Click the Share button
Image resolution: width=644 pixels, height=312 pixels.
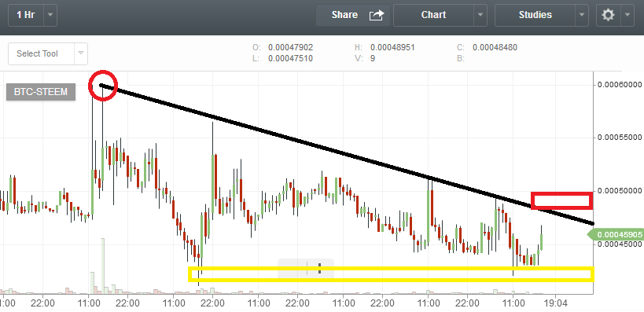click(353, 15)
